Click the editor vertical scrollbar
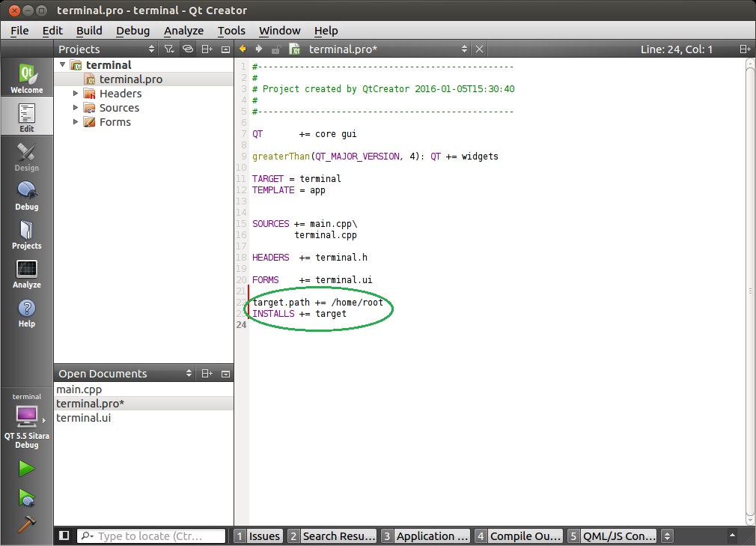 coord(750,291)
